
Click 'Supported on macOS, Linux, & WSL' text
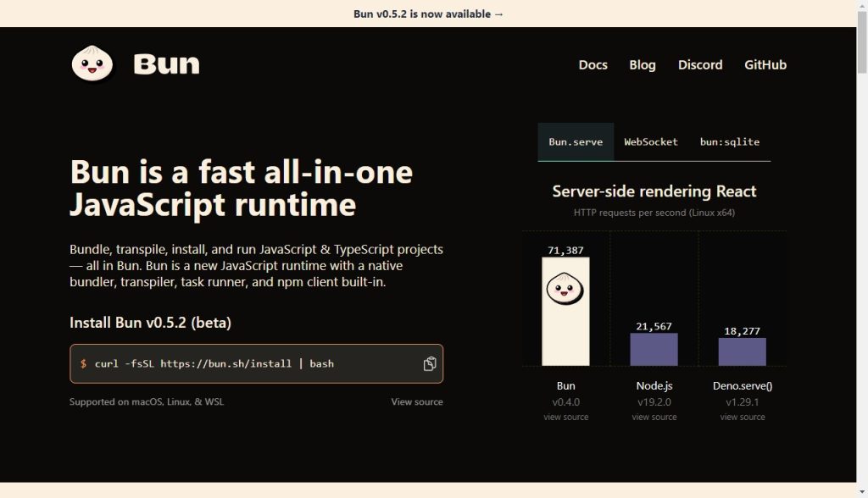point(147,401)
